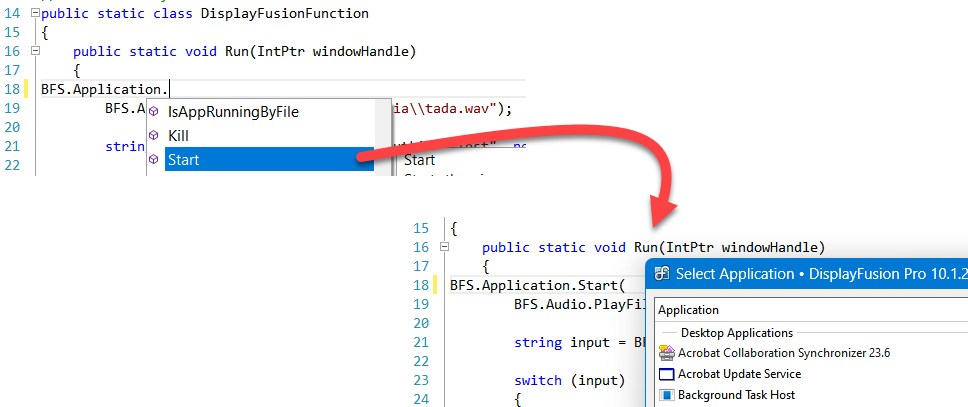Click the DisplayFusion icon in the dialog title bar
The height and width of the screenshot is (407, 968).
tap(662, 273)
